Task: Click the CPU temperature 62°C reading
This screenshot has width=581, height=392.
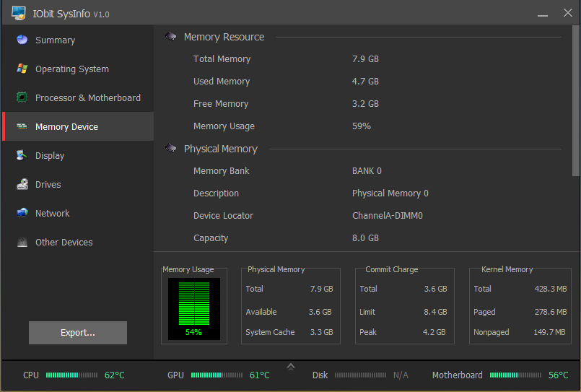Action: [x=115, y=375]
